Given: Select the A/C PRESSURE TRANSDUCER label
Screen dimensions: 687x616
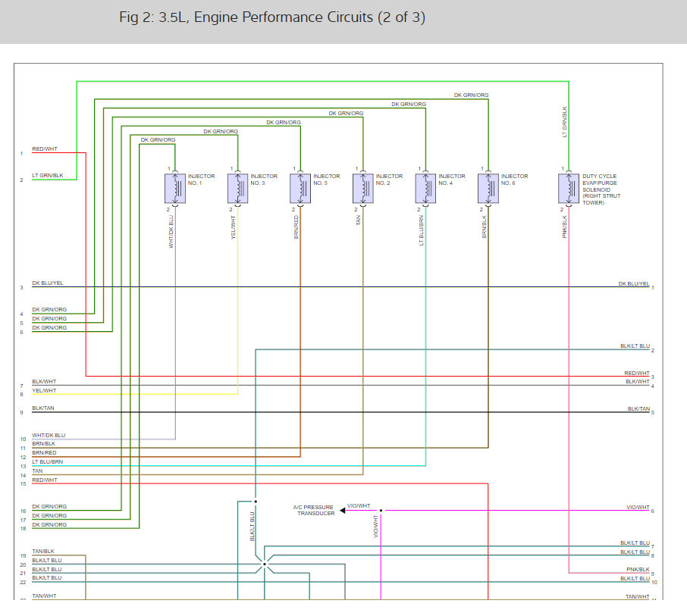Looking at the screenshot, I should point(314,510).
